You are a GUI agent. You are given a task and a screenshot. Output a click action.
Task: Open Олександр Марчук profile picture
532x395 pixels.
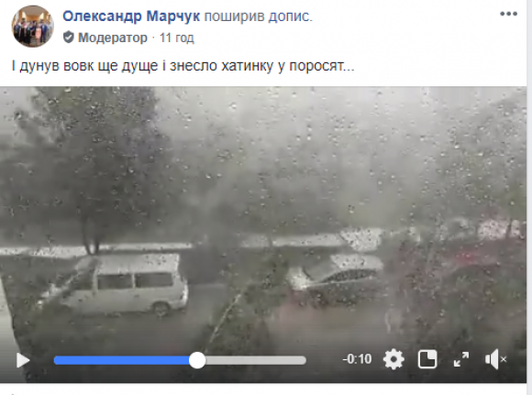[x=33, y=26]
